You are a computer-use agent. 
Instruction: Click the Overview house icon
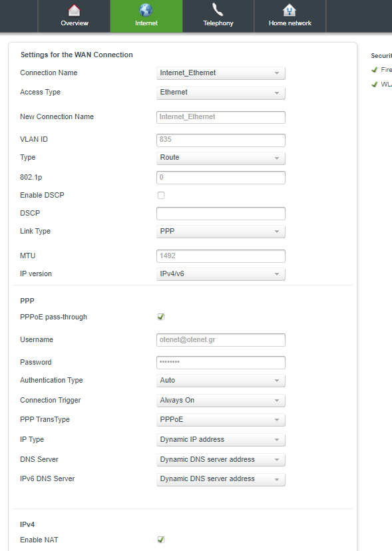[74, 11]
